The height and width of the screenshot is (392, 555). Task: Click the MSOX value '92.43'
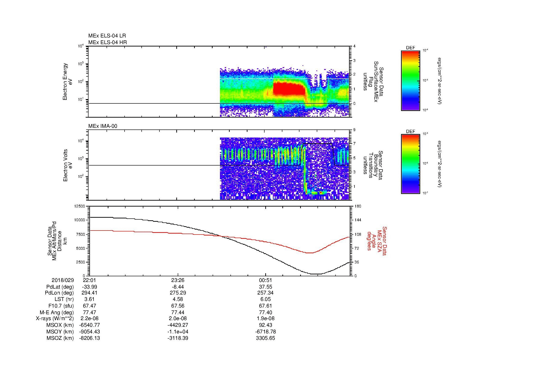tap(266, 325)
